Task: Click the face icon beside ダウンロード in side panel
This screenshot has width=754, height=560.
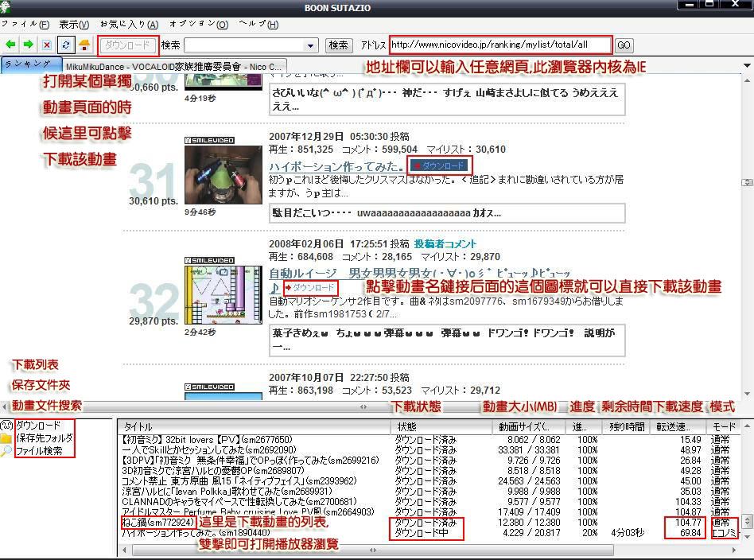Action: coord(6,426)
